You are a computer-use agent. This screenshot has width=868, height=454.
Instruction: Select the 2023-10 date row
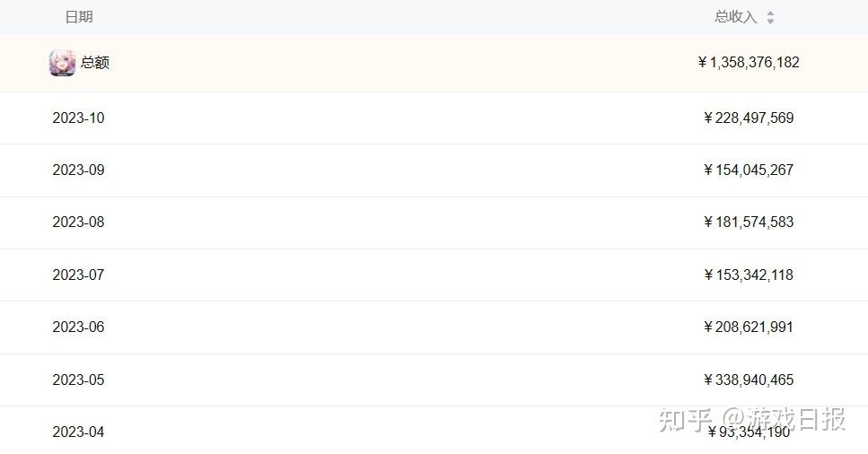coord(78,118)
